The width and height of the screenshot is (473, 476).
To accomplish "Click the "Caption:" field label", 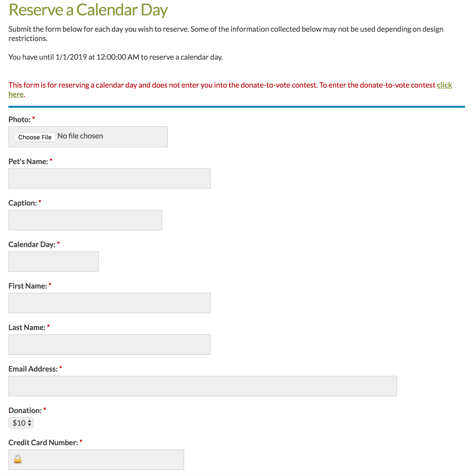I will (x=22, y=203).
